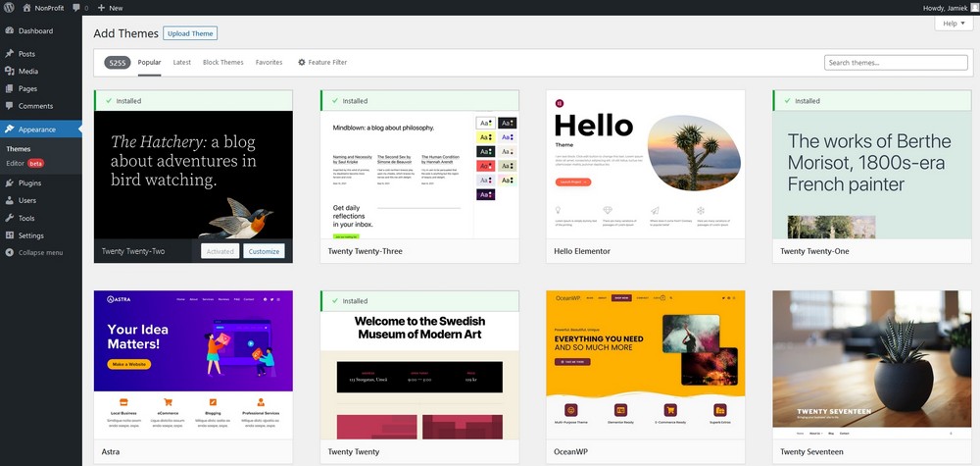The height and width of the screenshot is (466, 980).
Task: Open the Feature Filter link
Action: 321,63
